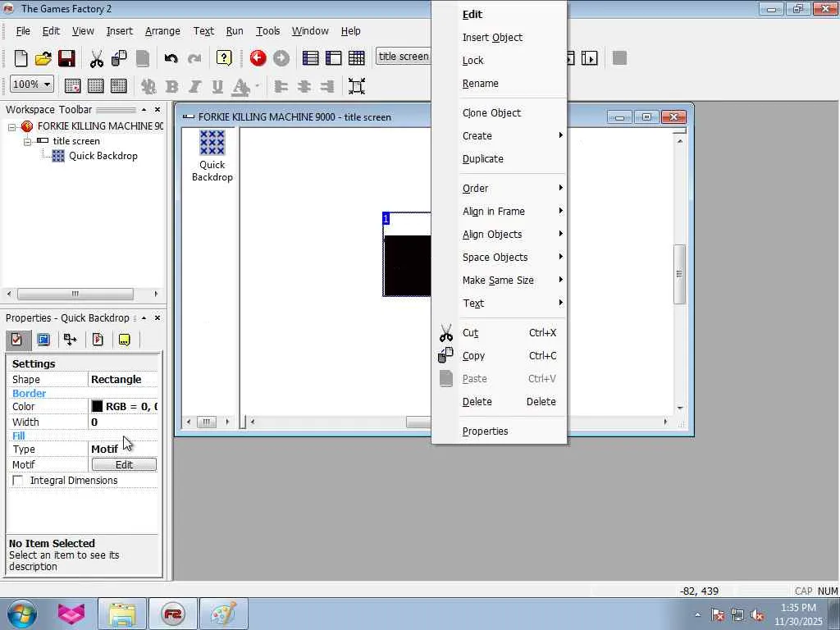
Task: Click the Center frame icon
Action: pyautogui.click(x=357, y=85)
